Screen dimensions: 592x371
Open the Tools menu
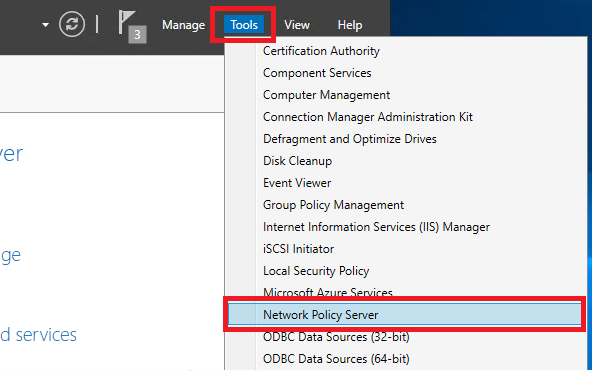[x=244, y=25]
